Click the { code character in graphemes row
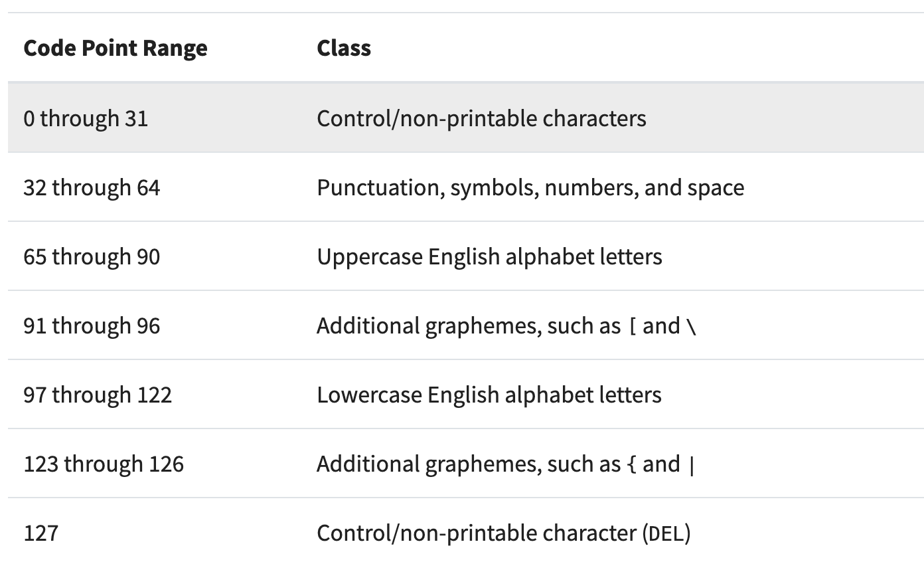The height and width of the screenshot is (566, 924). tap(631, 464)
